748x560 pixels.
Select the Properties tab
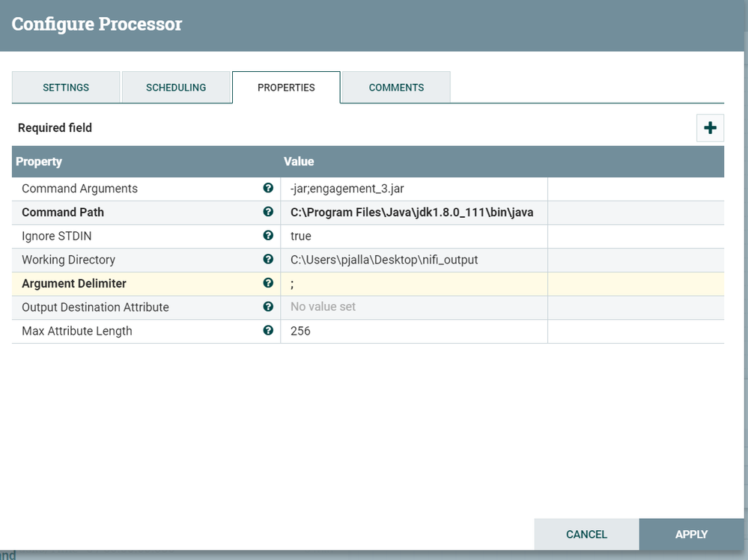click(x=286, y=88)
